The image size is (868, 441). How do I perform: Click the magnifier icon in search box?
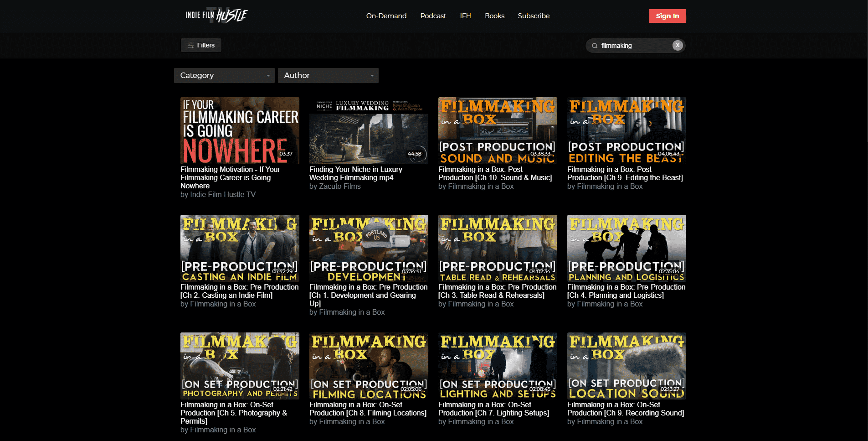point(595,46)
